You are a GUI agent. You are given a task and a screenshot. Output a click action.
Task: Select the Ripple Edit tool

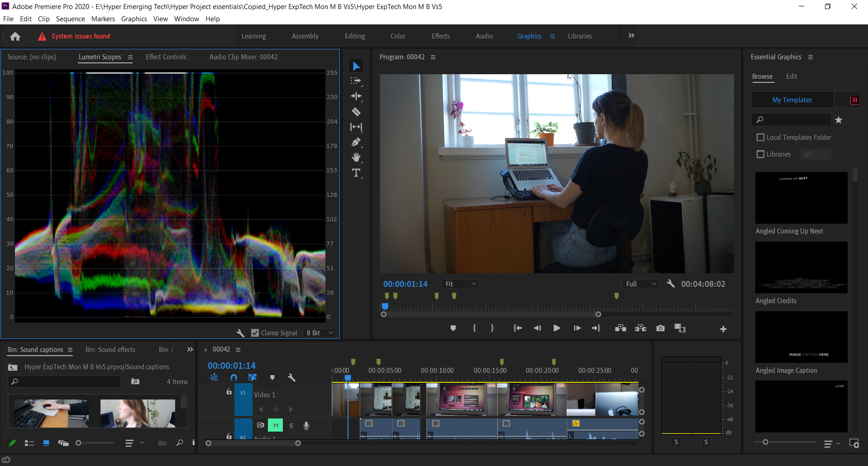pyautogui.click(x=356, y=96)
